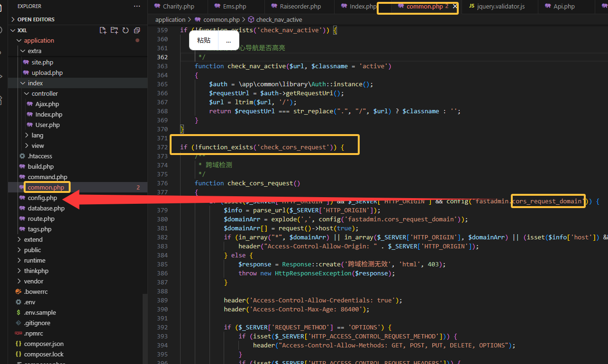The height and width of the screenshot is (364, 608).
Task: Click the Explorer panel vertical scrollbar
Action: (x=145, y=328)
